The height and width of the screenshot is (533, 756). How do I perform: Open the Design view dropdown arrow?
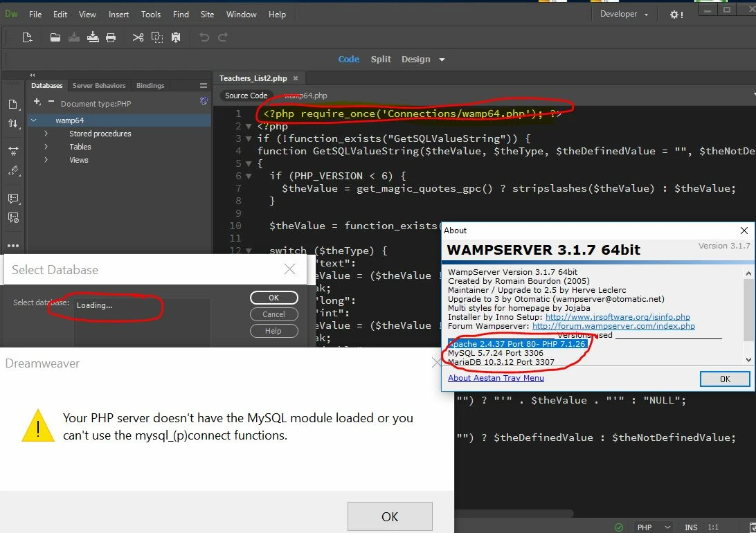[x=442, y=60]
